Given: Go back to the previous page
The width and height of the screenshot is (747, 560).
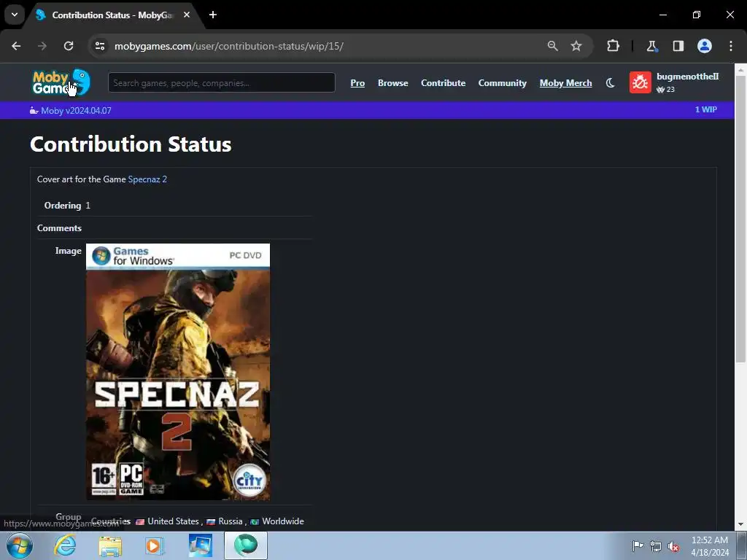Looking at the screenshot, I should click(16, 46).
